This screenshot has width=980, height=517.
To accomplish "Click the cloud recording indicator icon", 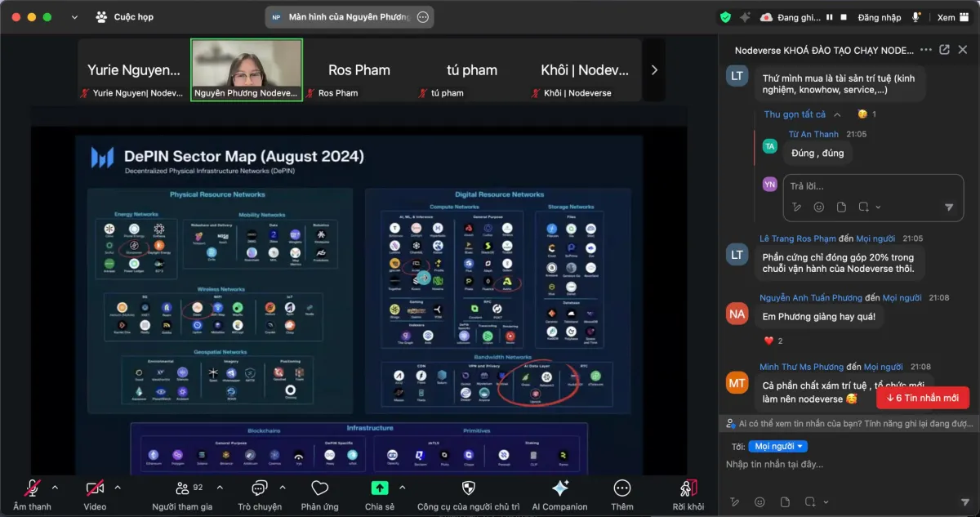I will pos(767,16).
